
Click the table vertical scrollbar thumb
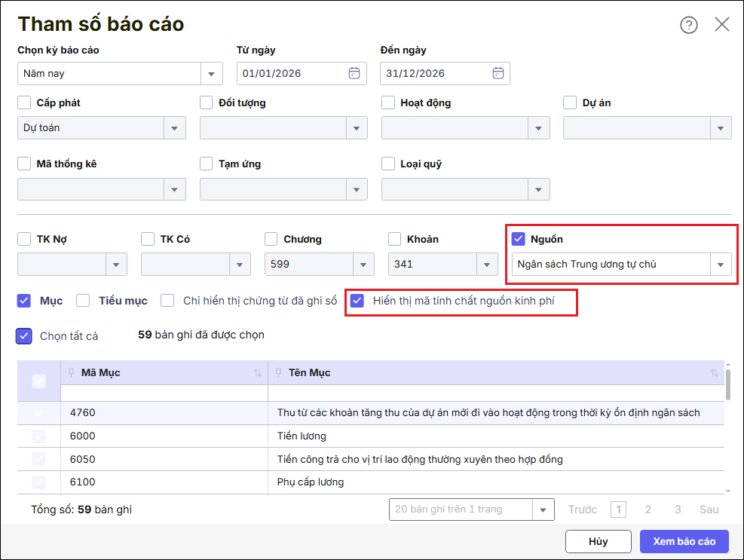tap(728, 385)
